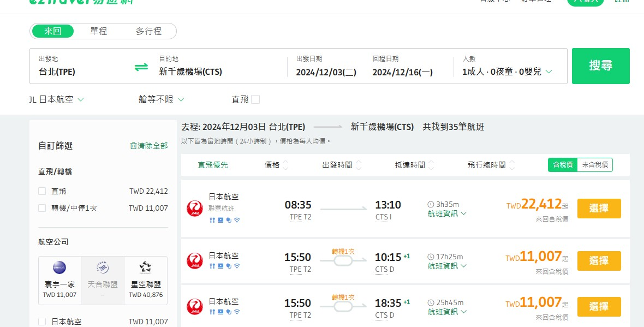Screen dimensions: 644x327
Task: Filter by 星空聯盟 alliance
Action: pos(145,281)
